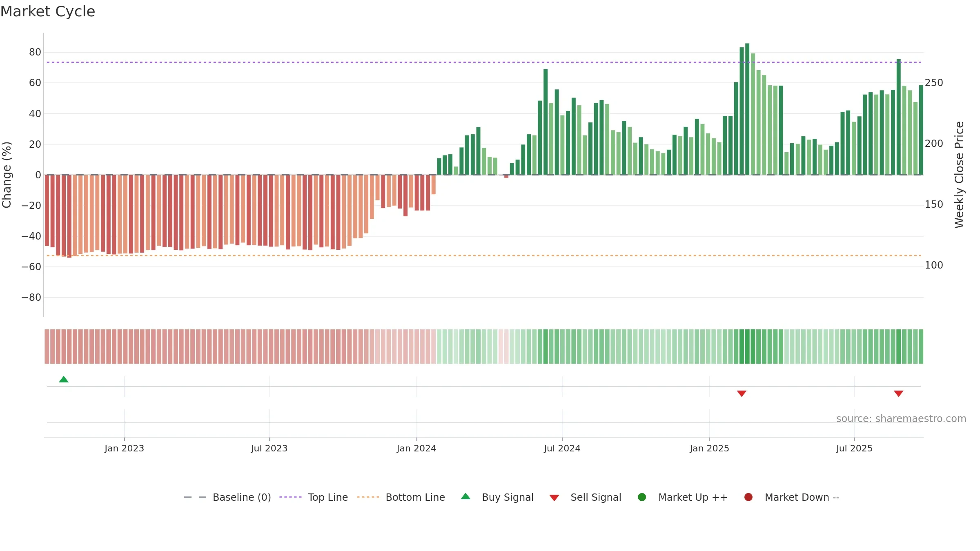Click the small red bar between the green bars

[x=506, y=176]
